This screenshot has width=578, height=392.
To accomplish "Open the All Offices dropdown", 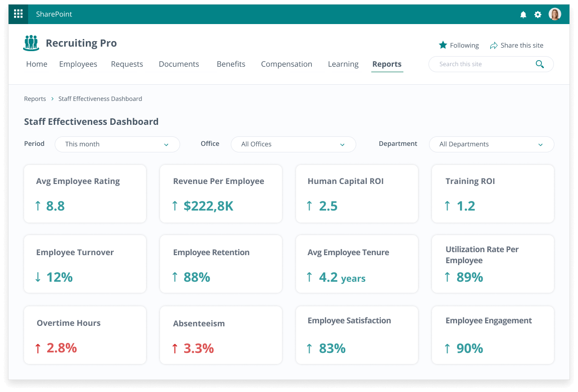I will [293, 144].
